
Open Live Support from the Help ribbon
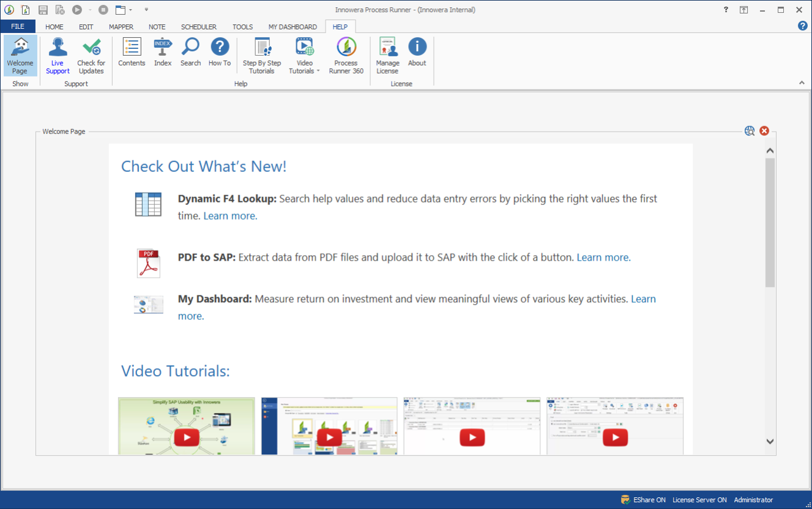(x=58, y=55)
